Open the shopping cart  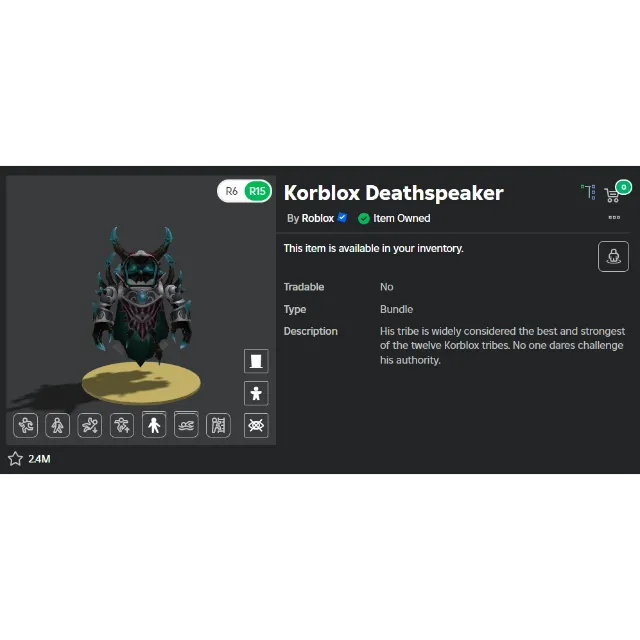pyautogui.click(x=613, y=193)
